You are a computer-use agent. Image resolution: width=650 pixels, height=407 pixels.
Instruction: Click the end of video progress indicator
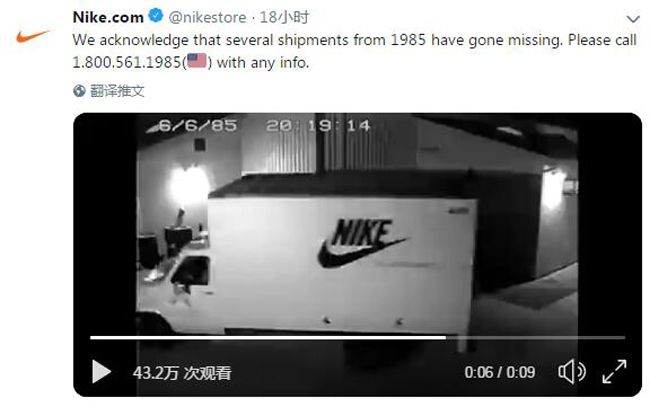445,338
